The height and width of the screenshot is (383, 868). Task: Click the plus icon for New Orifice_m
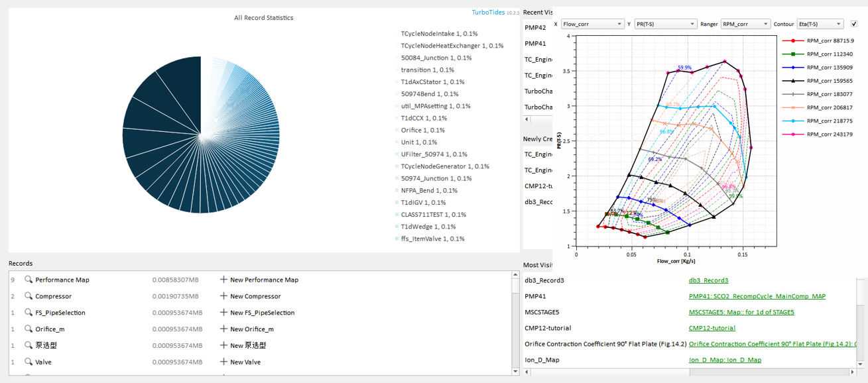222,329
